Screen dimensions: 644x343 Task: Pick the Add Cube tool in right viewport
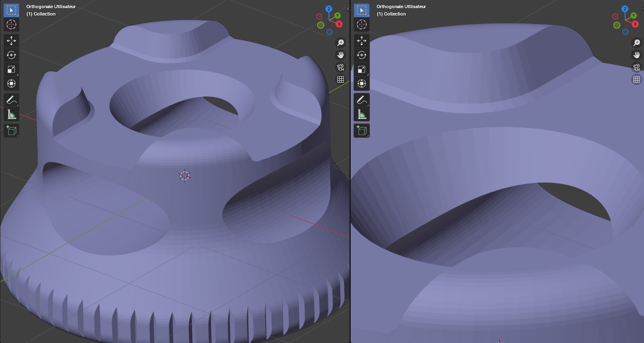pos(362,130)
